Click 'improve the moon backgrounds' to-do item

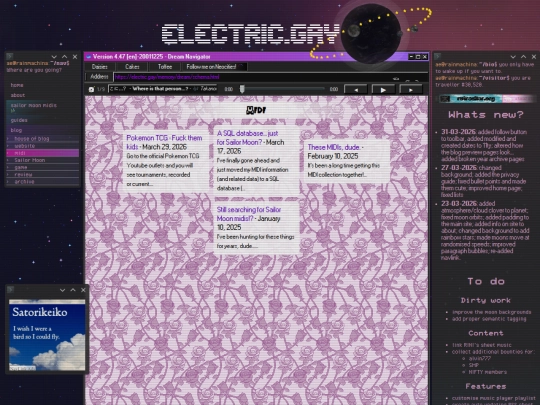tap(492, 312)
